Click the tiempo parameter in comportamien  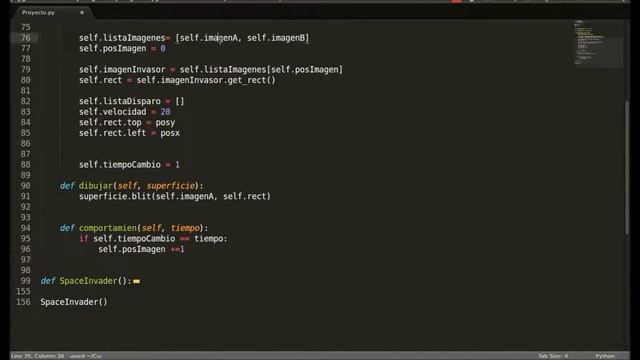click(185, 228)
